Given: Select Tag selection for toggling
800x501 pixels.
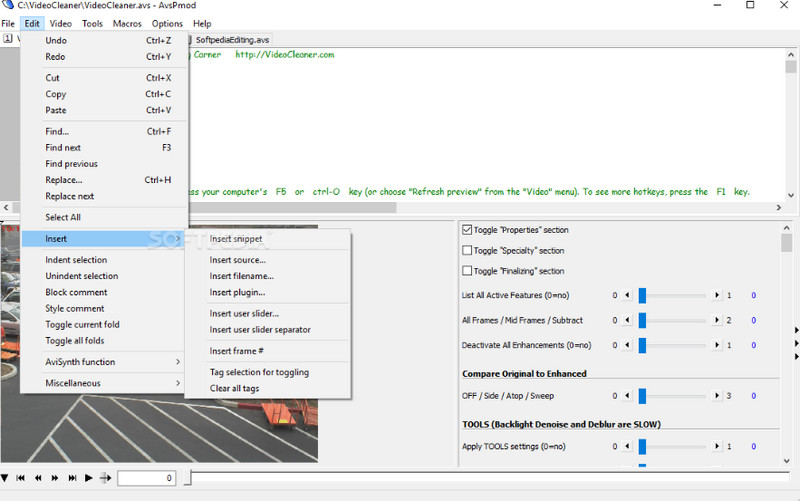Looking at the screenshot, I should coord(259,372).
